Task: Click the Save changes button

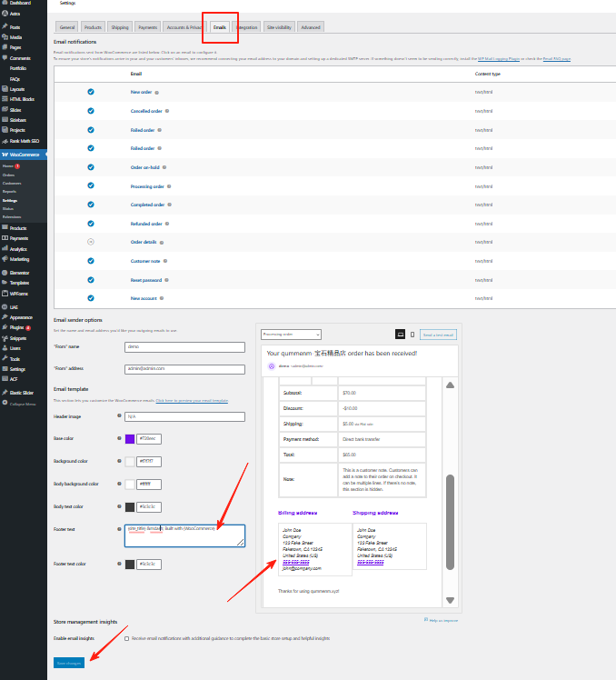Action: tap(69, 663)
